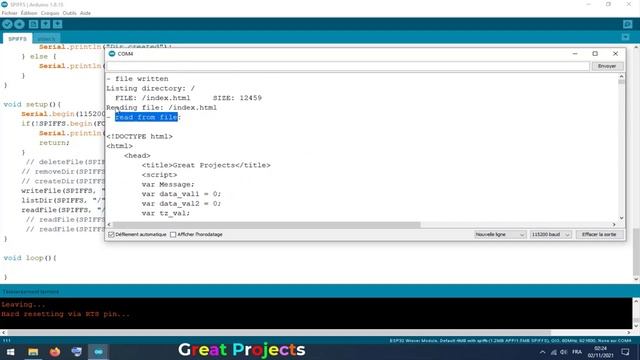Screen dimensions: 640x360
Task: Click the code editor vertical scrollbar
Action: point(636,251)
